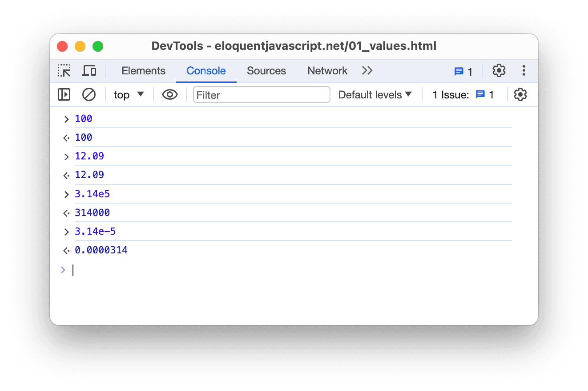Click the 0.0000314 result value
588x391 pixels.
(101, 250)
